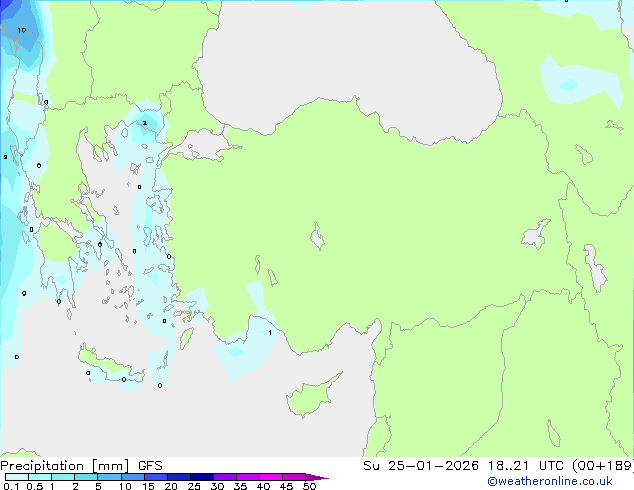Click the 30–35 mm violet legend swatch
634x490 pixels.
pos(224,477)
